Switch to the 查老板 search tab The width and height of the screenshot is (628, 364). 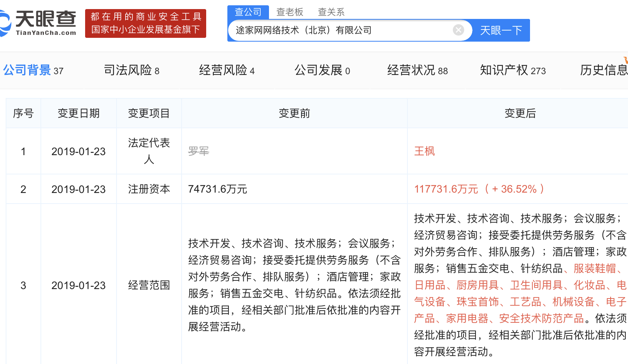coord(290,12)
